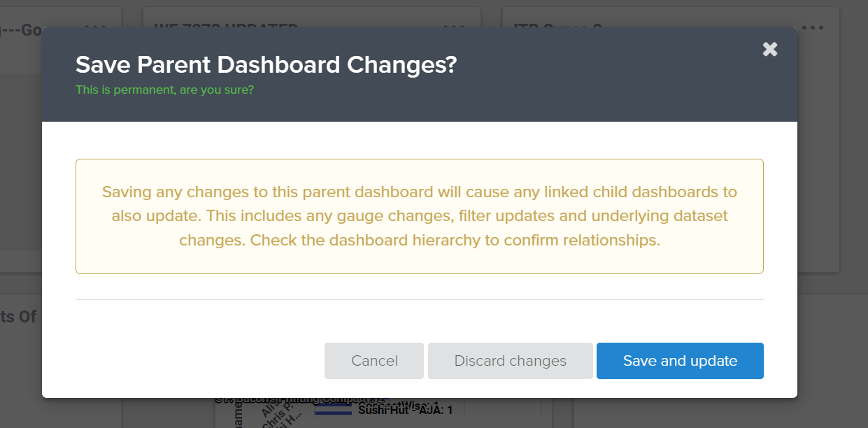Open the three-dot menu on ITB card

(813, 27)
